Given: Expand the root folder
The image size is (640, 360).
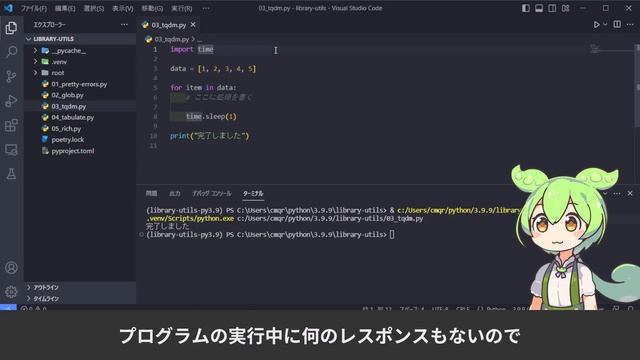Looking at the screenshot, I should pos(80,73).
